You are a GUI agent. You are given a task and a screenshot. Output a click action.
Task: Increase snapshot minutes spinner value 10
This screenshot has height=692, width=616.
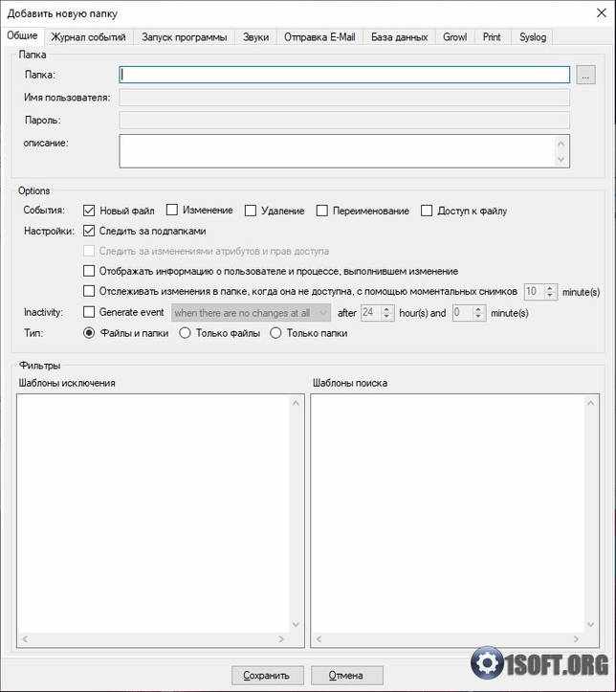(550, 288)
